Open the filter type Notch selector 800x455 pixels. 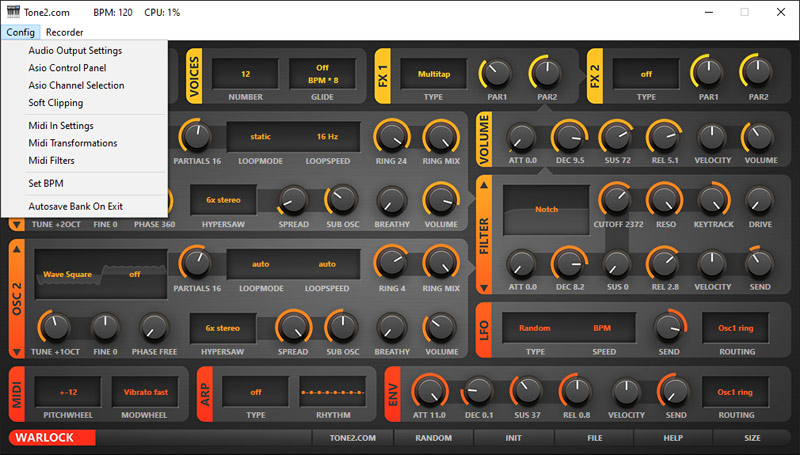(545, 209)
